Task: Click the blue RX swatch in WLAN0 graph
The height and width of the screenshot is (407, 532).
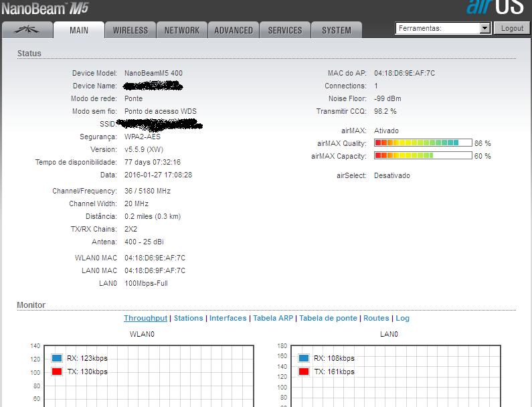Action: [x=57, y=357]
